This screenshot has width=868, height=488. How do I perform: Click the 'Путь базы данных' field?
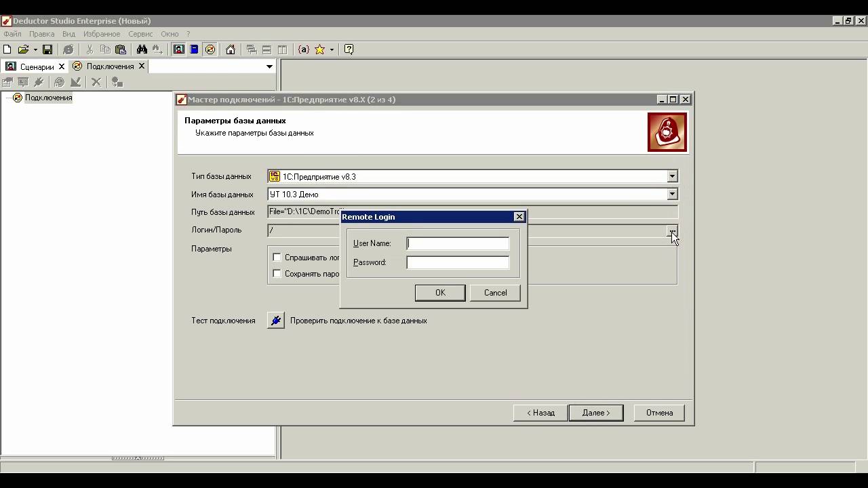click(473, 211)
